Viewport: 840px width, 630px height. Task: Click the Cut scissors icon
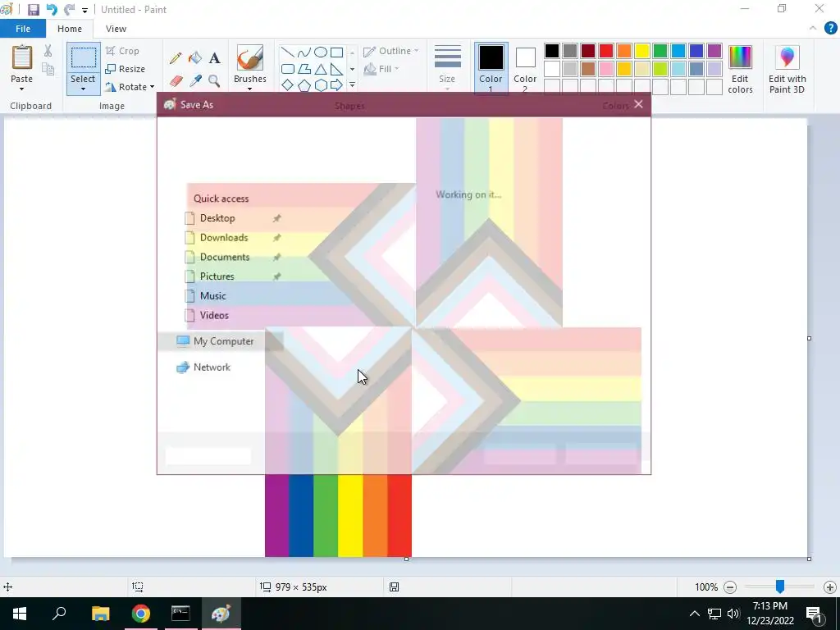pyautogui.click(x=48, y=51)
